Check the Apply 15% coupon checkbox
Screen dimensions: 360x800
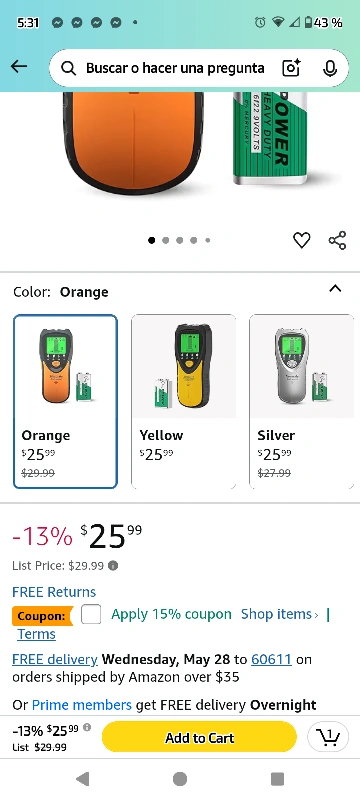tap(91, 614)
